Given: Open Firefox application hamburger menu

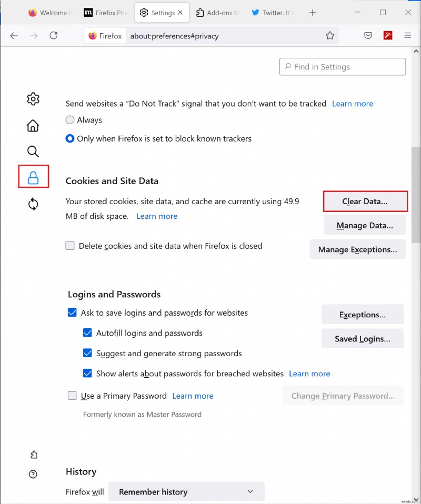Looking at the screenshot, I should click(x=407, y=36).
